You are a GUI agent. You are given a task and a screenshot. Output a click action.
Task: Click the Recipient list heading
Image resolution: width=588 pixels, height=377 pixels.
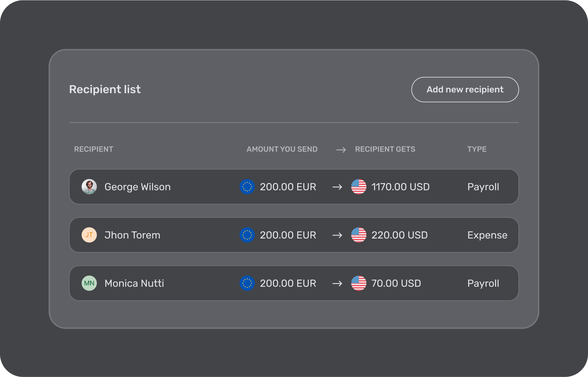coord(105,90)
